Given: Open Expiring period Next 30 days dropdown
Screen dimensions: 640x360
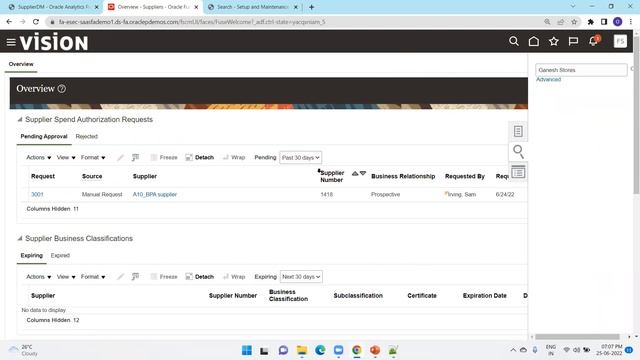Looking at the screenshot, I should click(x=301, y=277).
